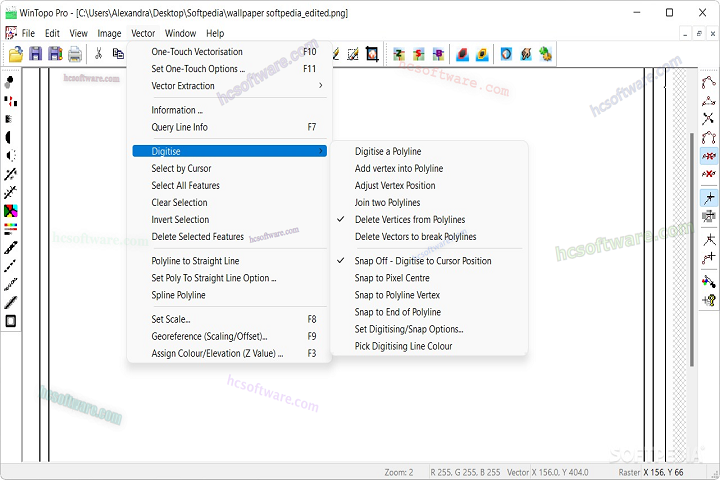This screenshot has height=480, width=720.
Task: Enable Snap to End of Polyline
Action: tap(398, 312)
